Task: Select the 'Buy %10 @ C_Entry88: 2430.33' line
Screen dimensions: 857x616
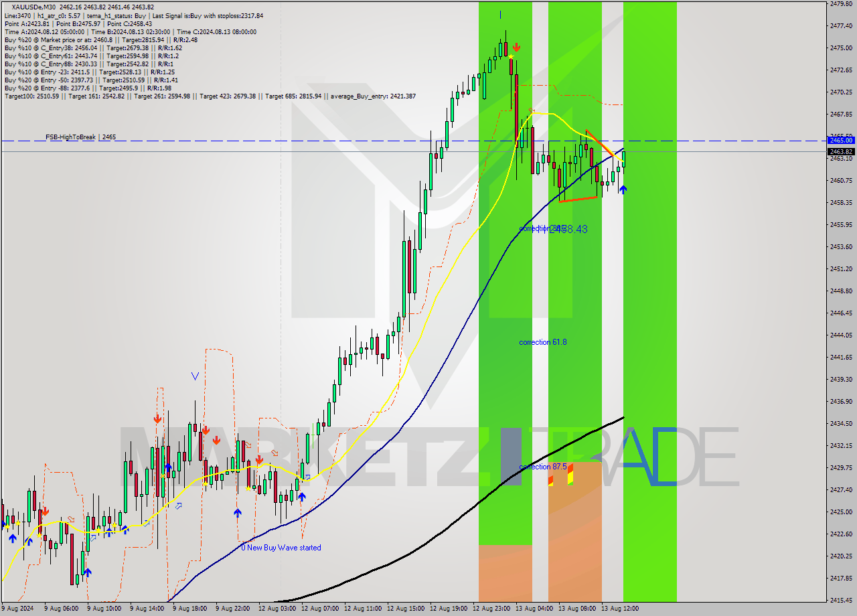Action: pos(90,64)
